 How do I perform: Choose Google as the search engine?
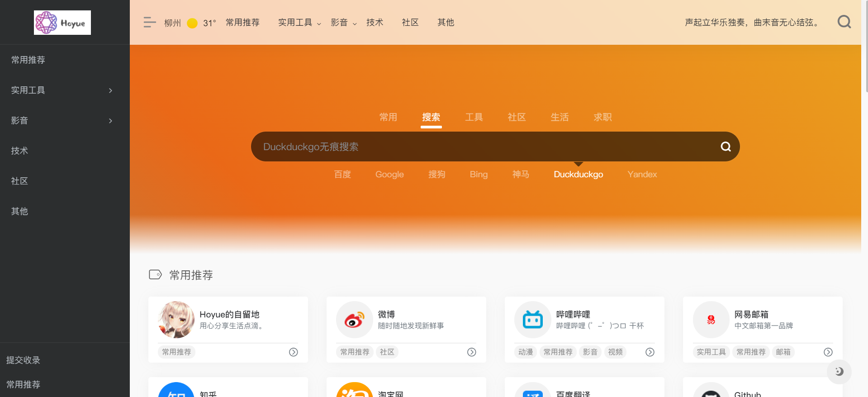pos(389,175)
